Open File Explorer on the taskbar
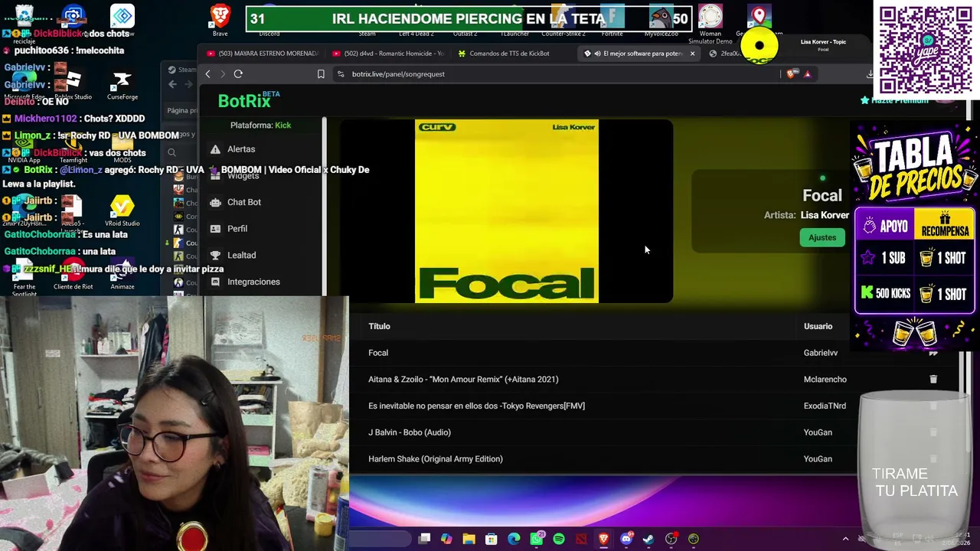This screenshot has height=551, width=980. (x=469, y=539)
